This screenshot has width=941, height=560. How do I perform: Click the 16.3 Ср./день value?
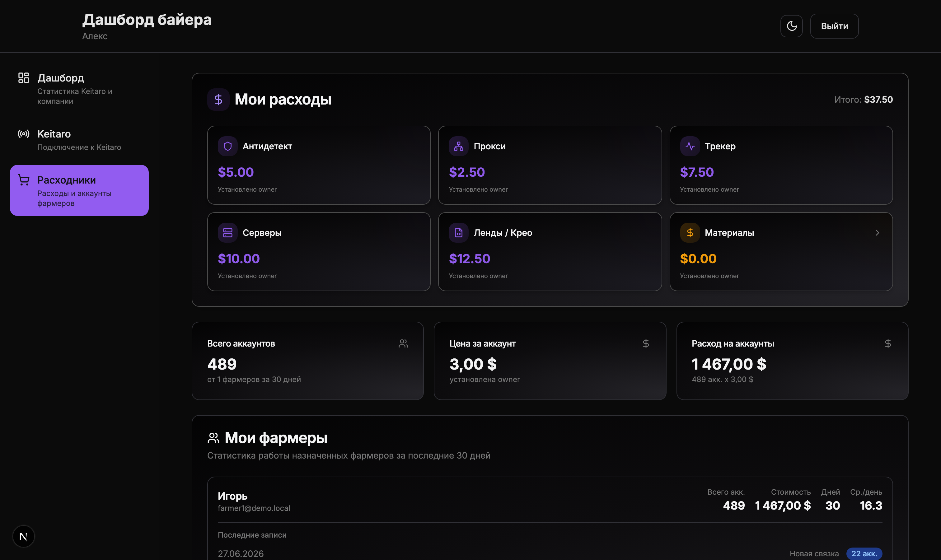pos(871,506)
